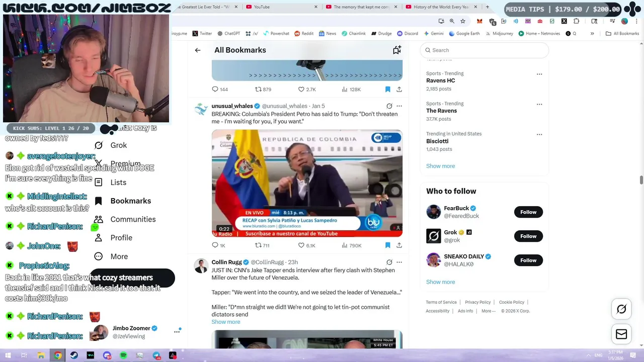Image resolution: width=644 pixels, height=362 pixels.
Task: Open Spotify from the taskbar
Action: tap(123, 355)
